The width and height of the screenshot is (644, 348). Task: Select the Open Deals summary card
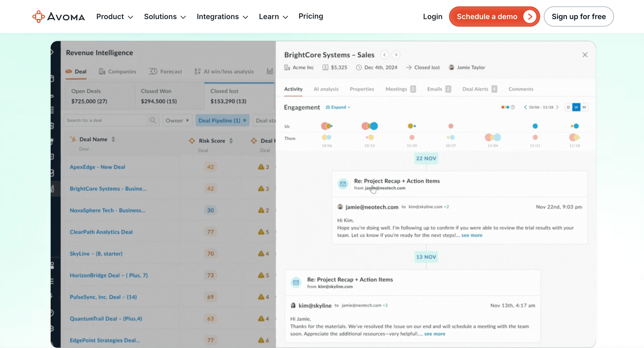pyautogui.click(x=100, y=96)
